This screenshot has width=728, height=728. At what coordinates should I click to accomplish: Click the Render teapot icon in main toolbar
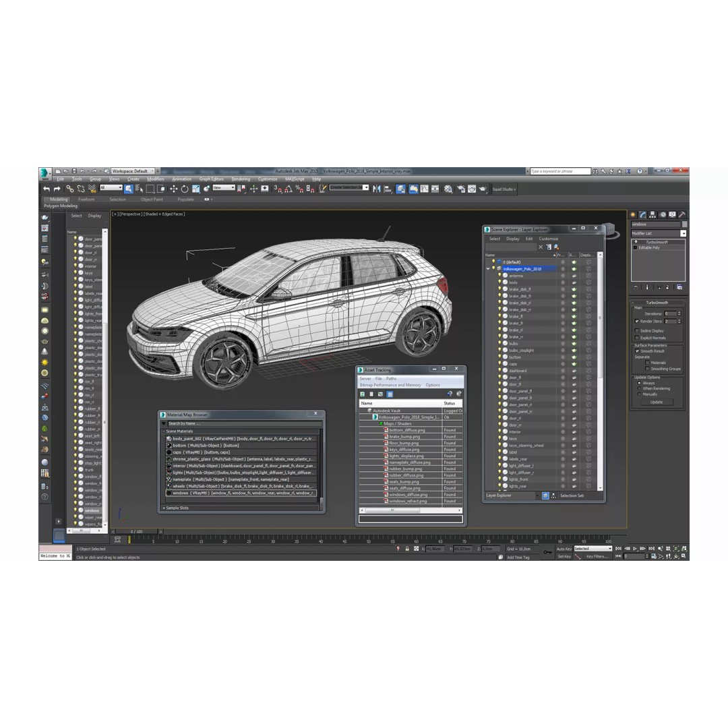(483, 189)
